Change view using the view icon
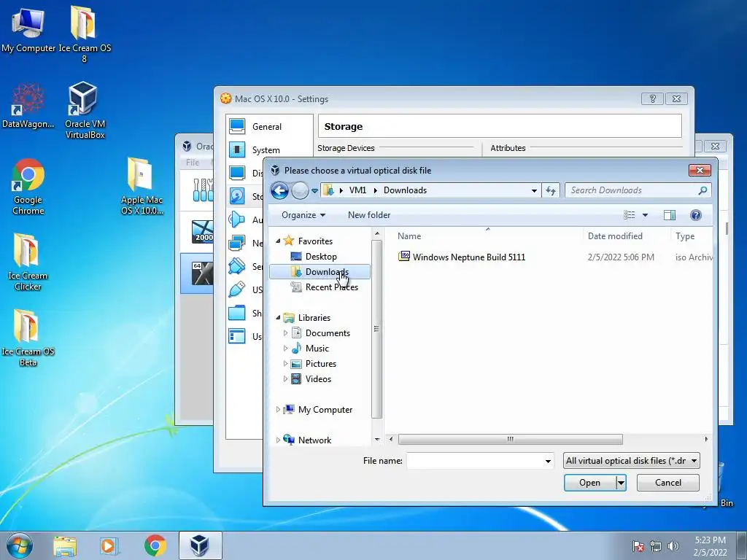This screenshot has width=747, height=560. tap(630, 215)
